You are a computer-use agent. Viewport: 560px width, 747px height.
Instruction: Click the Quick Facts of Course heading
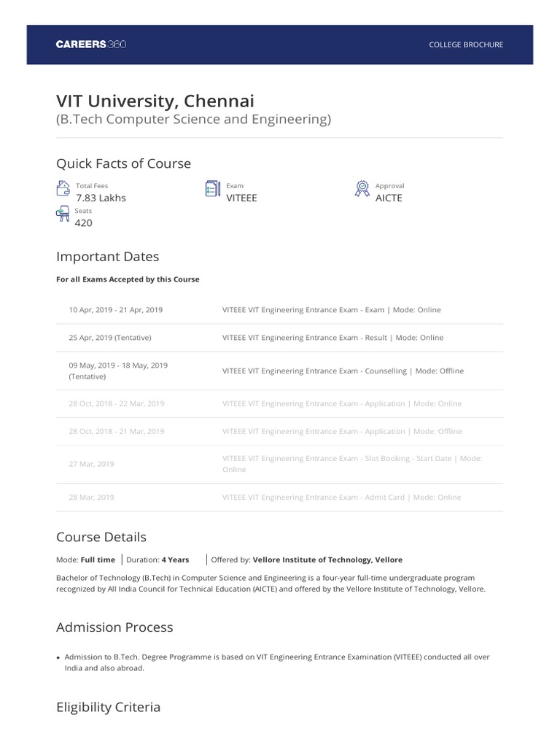click(x=123, y=163)
